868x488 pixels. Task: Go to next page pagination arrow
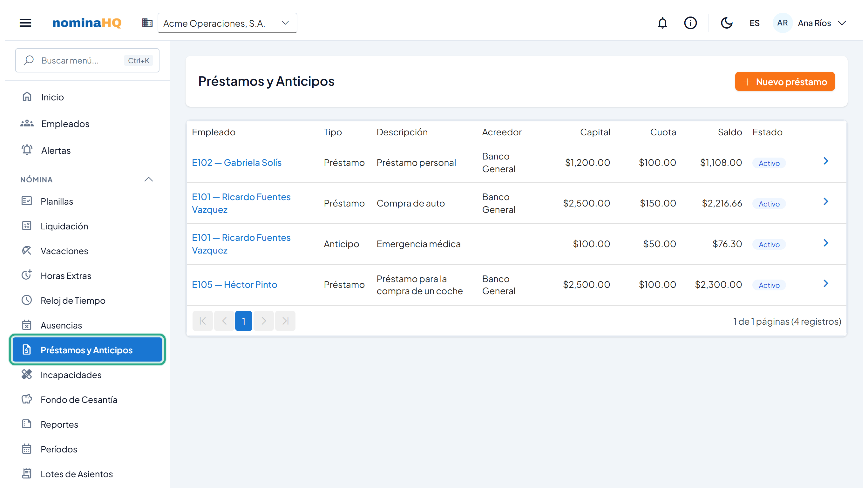(x=263, y=321)
